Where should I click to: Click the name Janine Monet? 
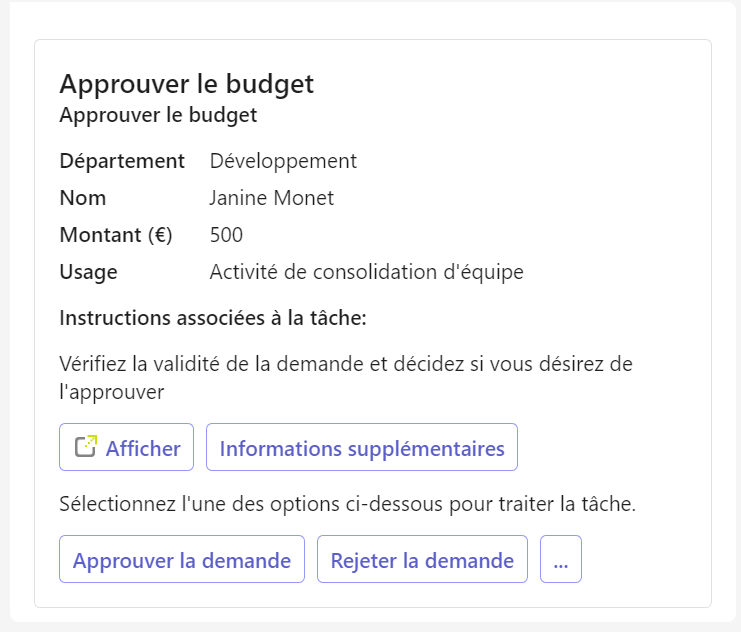pos(272,198)
